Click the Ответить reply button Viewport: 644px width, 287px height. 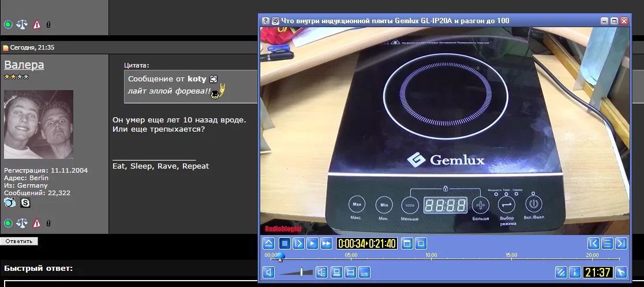[19, 241]
